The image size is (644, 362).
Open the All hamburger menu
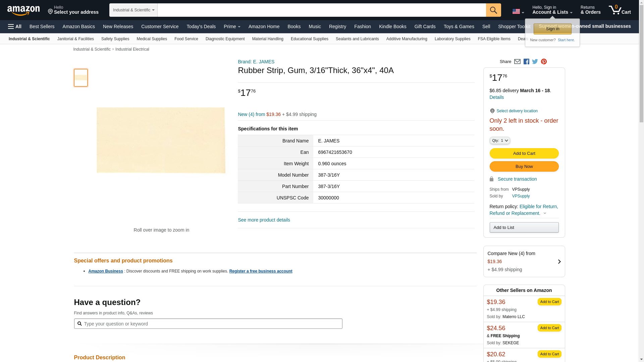click(x=15, y=26)
